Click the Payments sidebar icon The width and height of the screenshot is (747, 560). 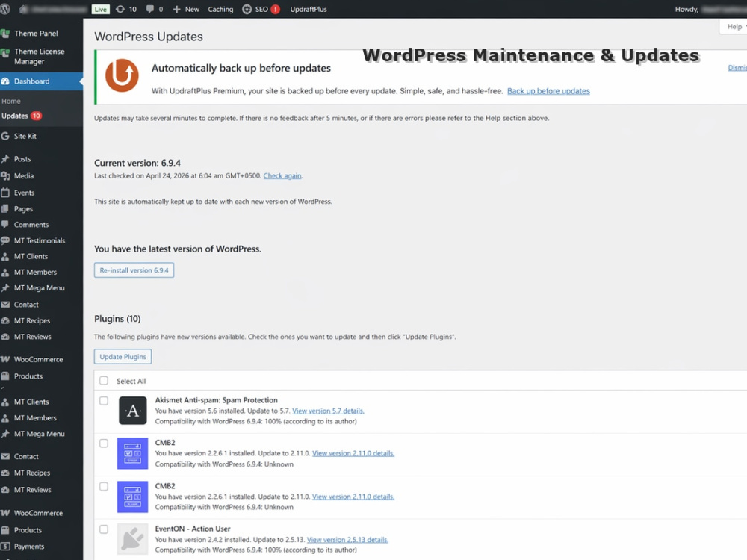tap(5, 547)
